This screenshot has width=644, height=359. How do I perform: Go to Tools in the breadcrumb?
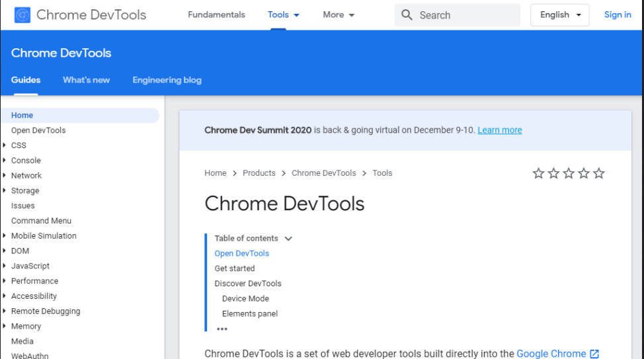pyautogui.click(x=382, y=173)
